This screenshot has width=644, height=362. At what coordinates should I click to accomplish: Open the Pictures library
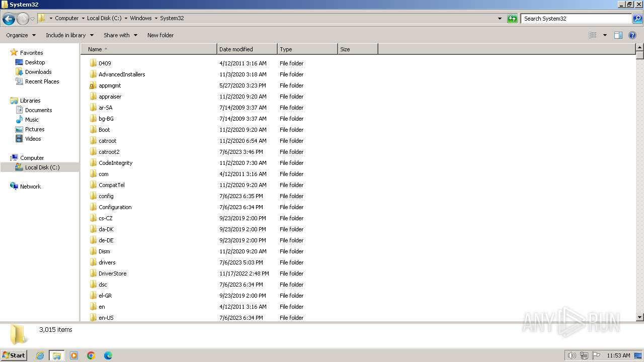(x=35, y=129)
